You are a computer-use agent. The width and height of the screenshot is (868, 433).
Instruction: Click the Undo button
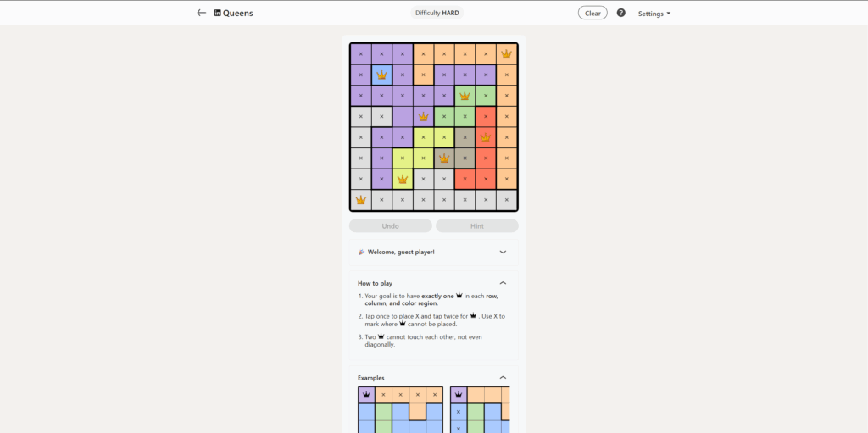390,226
